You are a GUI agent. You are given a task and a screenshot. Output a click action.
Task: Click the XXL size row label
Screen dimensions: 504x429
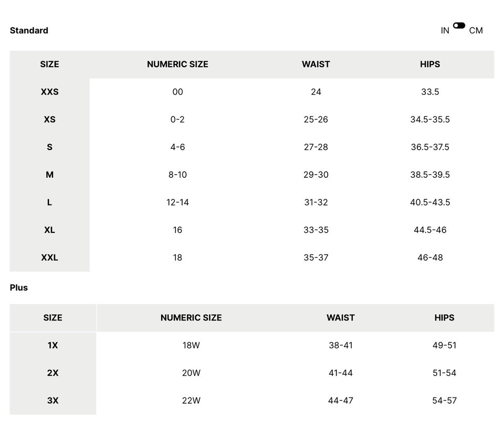pyautogui.click(x=49, y=258)
